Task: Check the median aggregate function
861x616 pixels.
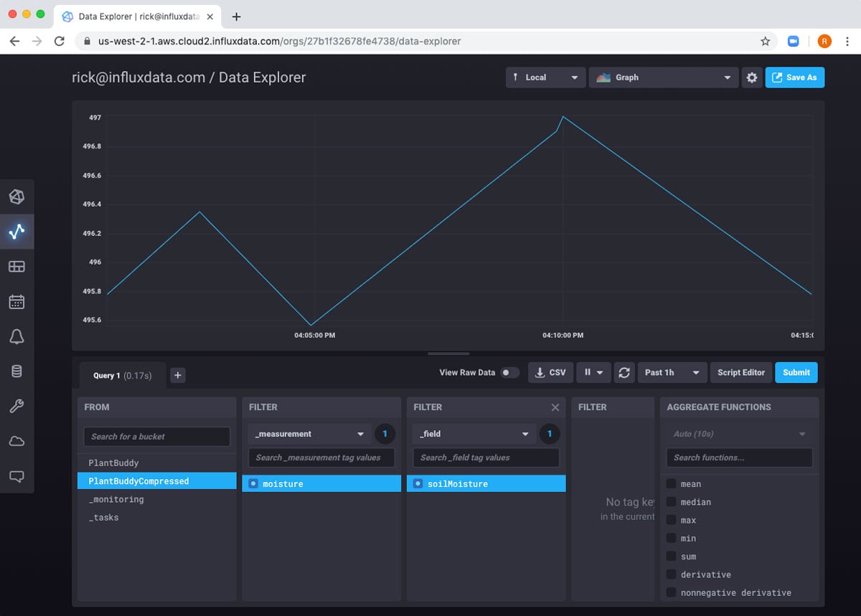Action: (671, 502)
